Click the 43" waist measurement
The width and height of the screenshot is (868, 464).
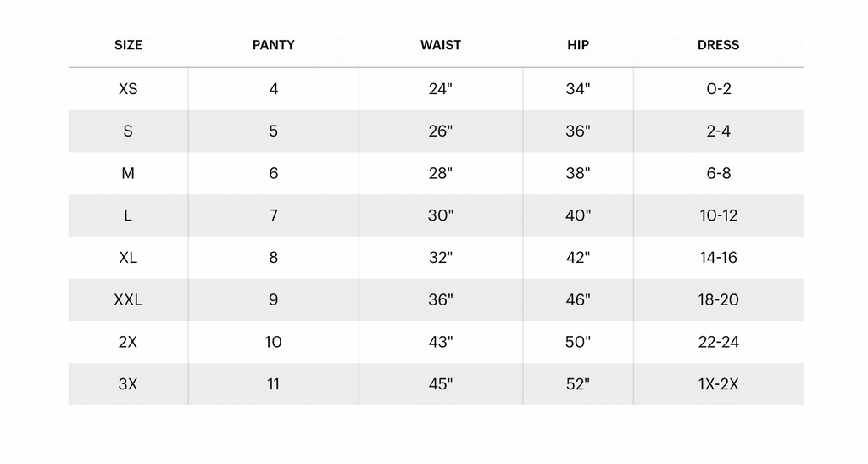441,342
